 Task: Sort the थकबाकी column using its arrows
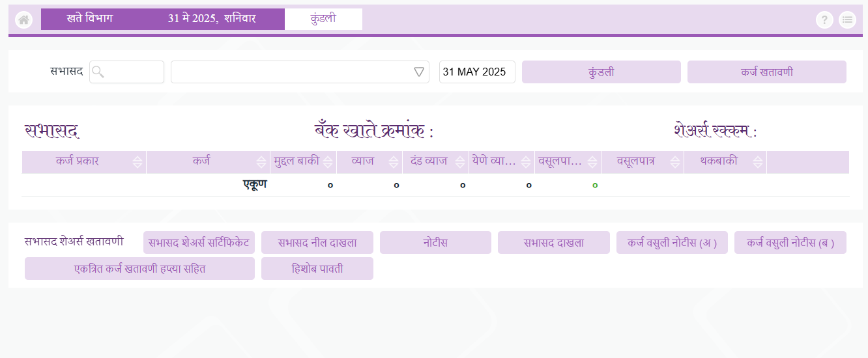pos(758,162)
